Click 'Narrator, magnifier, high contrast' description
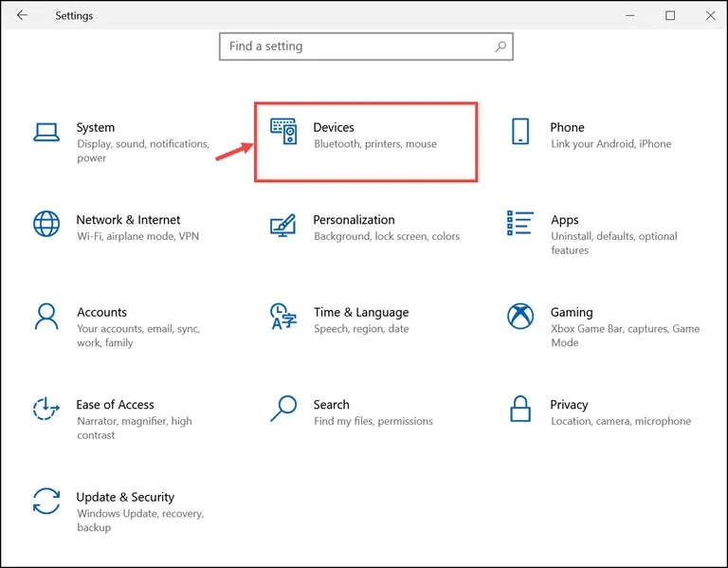 pos(135,429)
